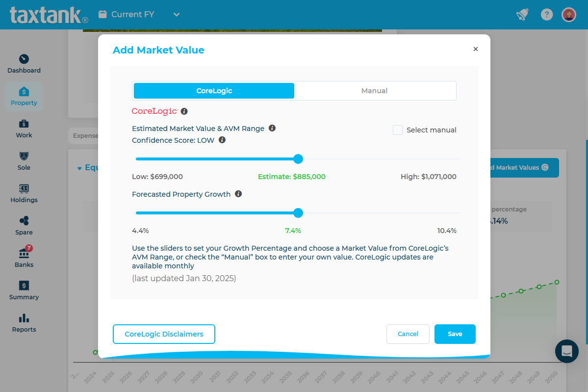The width and height of the screenshot is (588, 392).
Task: Click the market value slider handle
Action: (x=298, y=159)
